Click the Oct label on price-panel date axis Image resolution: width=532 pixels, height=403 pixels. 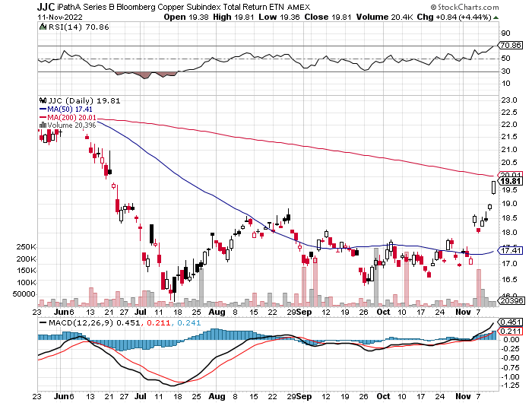click(x=383, y=312)
